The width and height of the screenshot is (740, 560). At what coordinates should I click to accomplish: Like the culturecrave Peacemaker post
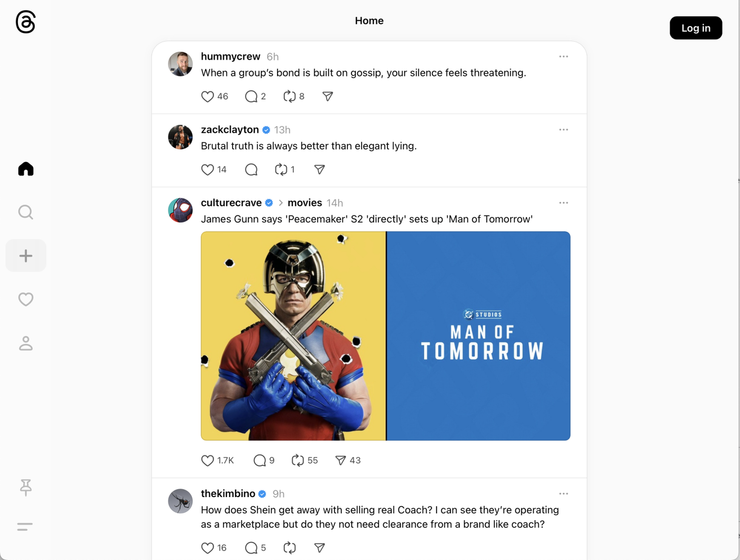pyautogui.click(x=208, y=460)
